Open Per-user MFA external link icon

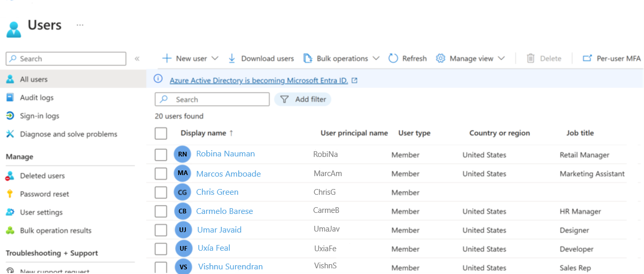(x=587, y=59)
